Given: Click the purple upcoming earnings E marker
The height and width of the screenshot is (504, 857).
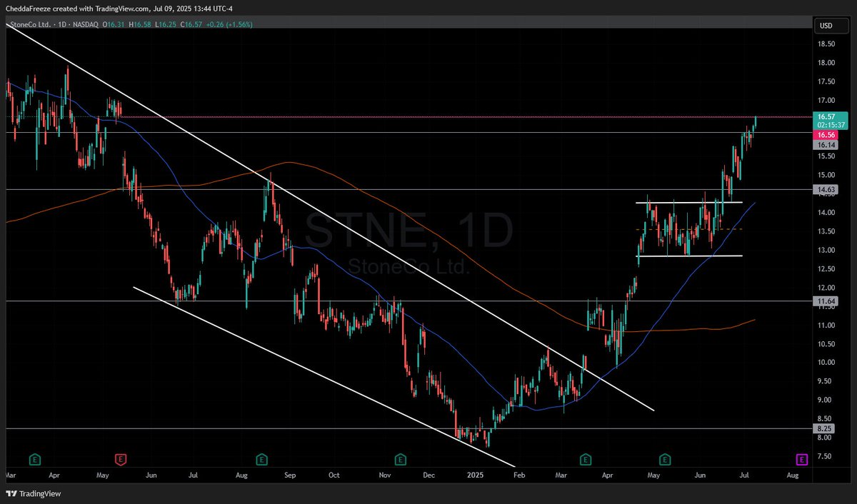Looking at the screenshot, I should click(801, 458).
